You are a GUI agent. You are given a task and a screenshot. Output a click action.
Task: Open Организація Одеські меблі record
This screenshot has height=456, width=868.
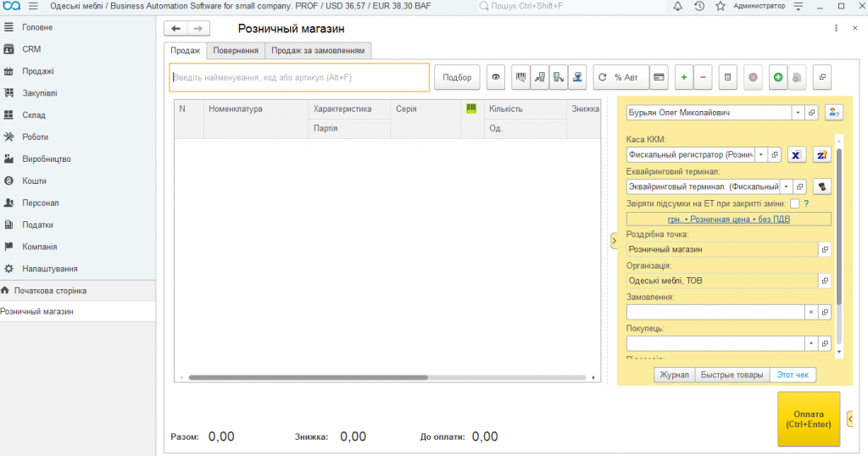[x=825, y=281]
